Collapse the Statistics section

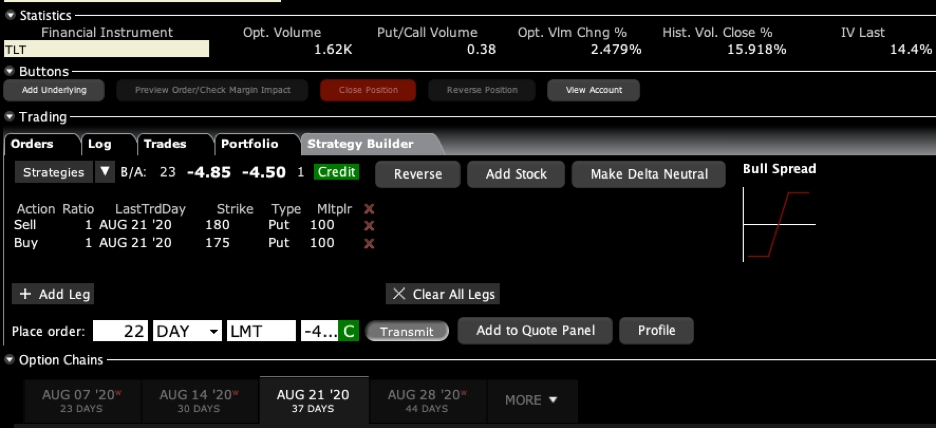tap(10, 16)
